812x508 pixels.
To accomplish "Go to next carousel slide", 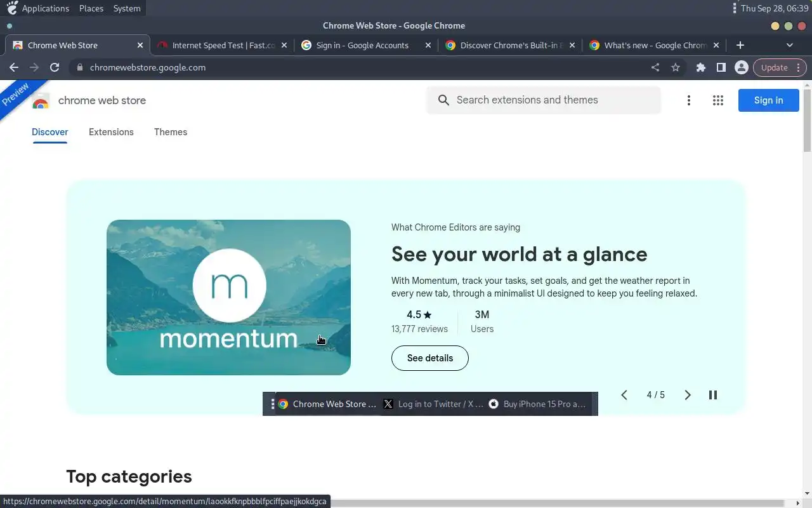I will [x=688, y=395].
